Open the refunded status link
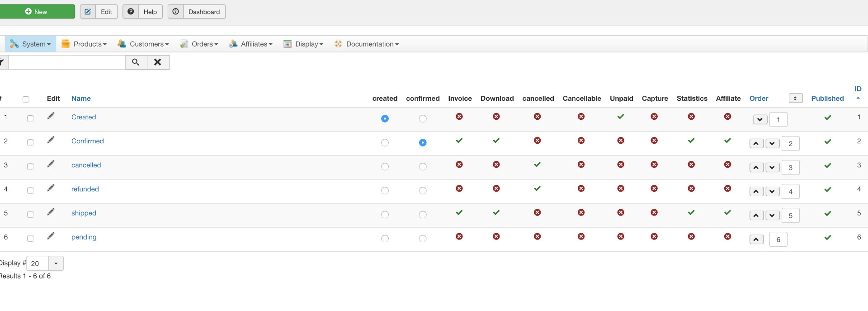The image size is (868, 311). click(85, 189)
